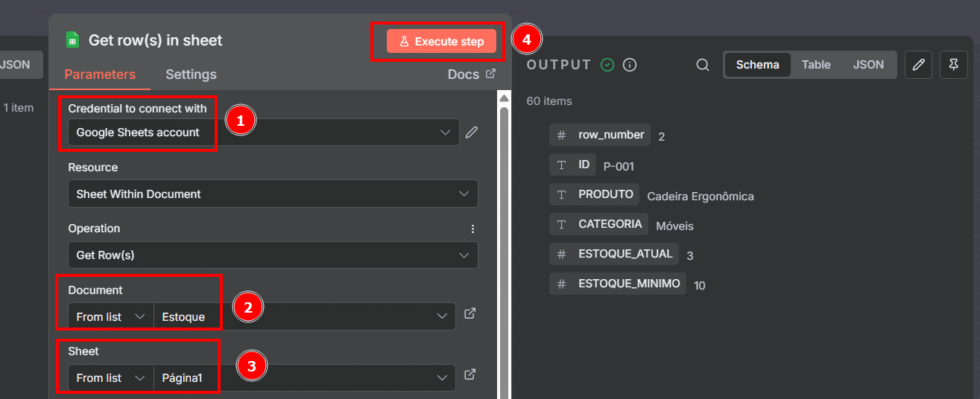Screen dimensions: 980x399
Task: Click the text type icon beside PRODUTO
Action: [562, 195]
